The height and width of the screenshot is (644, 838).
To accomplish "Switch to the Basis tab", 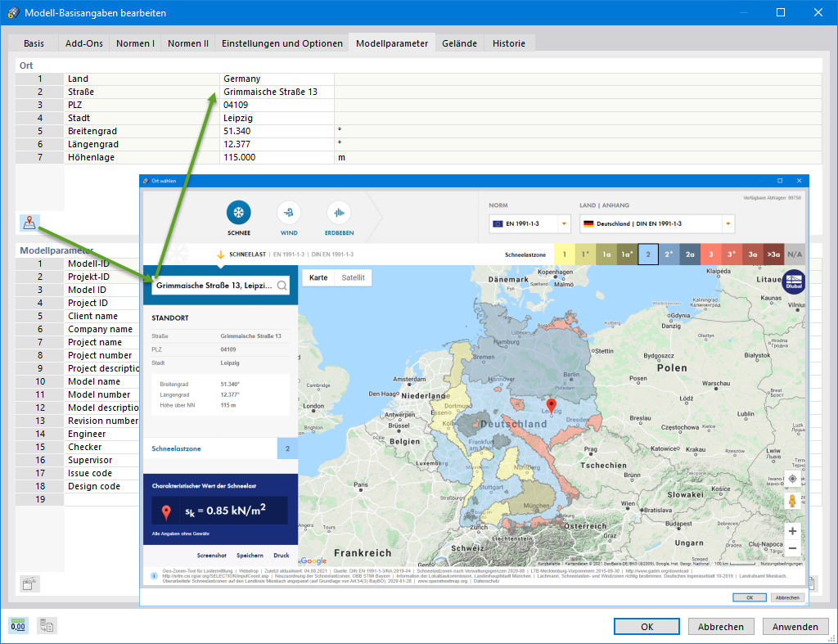I will [x=34, y=43].
